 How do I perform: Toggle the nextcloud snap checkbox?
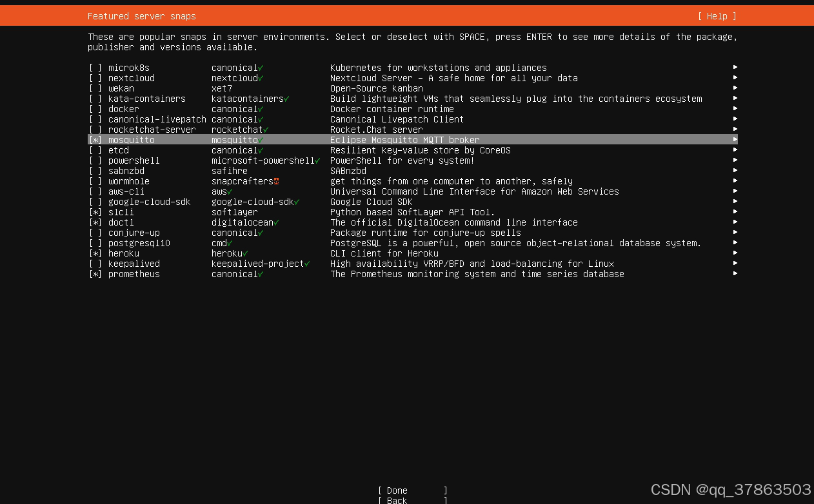pyautogui.click(x=95, y=78)
